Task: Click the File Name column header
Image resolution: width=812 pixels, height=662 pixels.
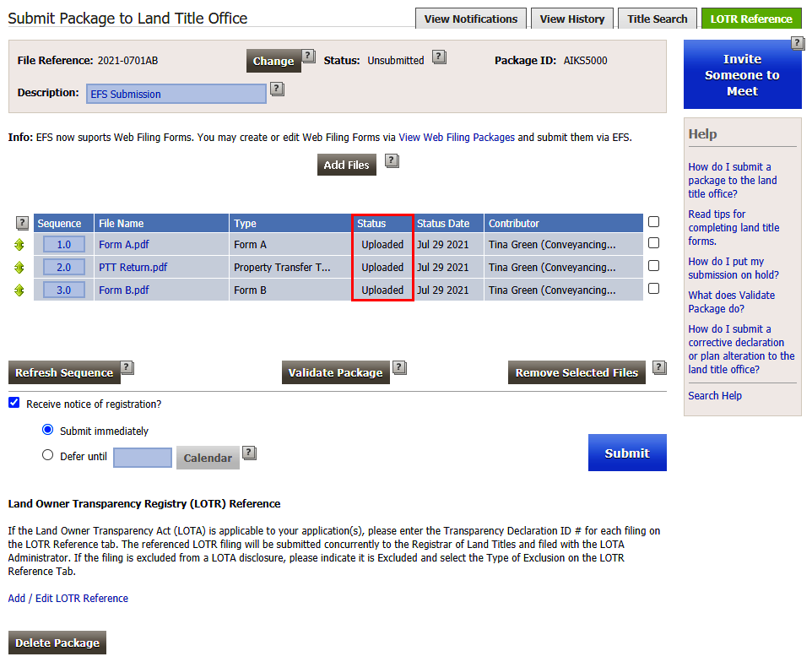Action: coord(161,223)
